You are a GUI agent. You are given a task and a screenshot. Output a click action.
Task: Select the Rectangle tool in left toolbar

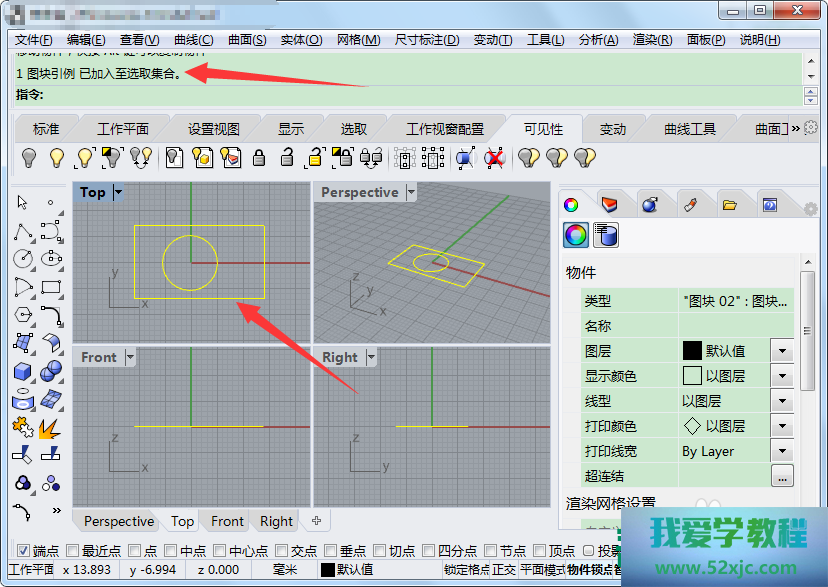pos(51,288)
